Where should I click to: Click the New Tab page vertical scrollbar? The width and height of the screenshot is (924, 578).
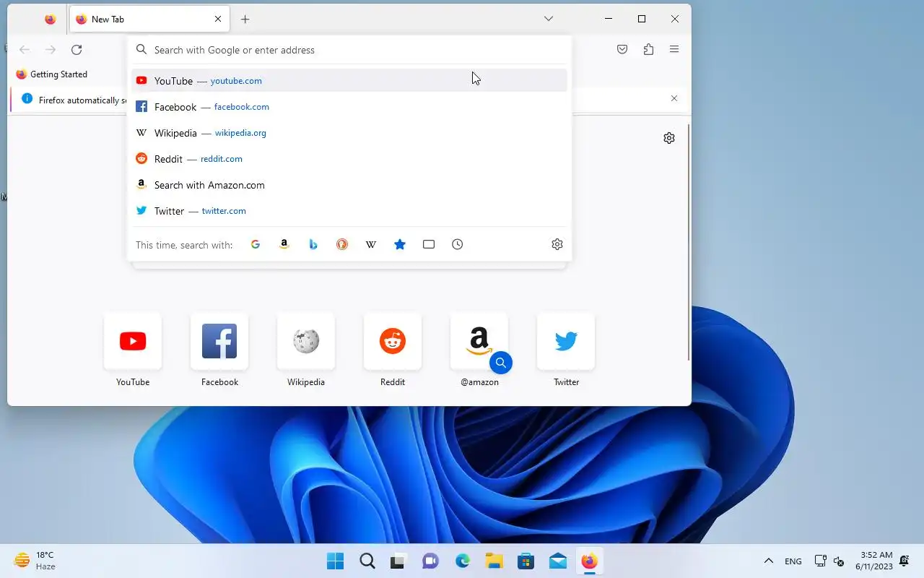click(x=689, y=242)
